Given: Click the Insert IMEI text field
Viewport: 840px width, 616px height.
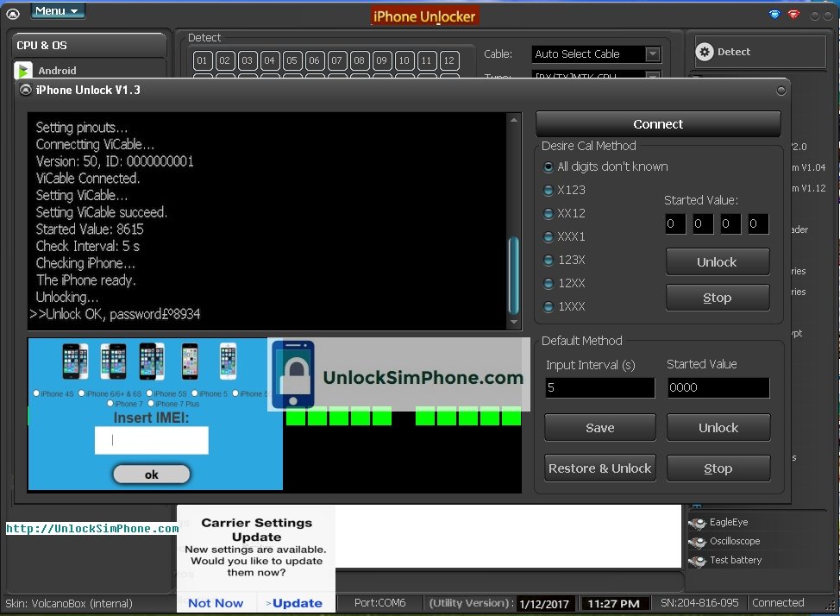Looking at the screenshot, I should pyautogui.click(x=152, y=440).
